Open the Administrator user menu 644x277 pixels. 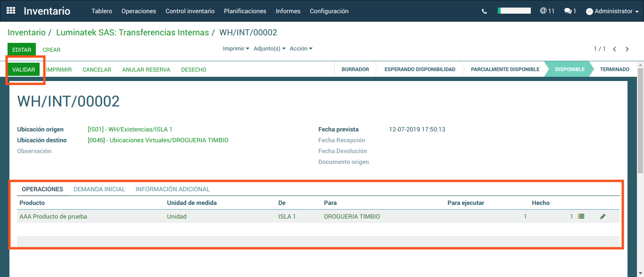[612, 11]
